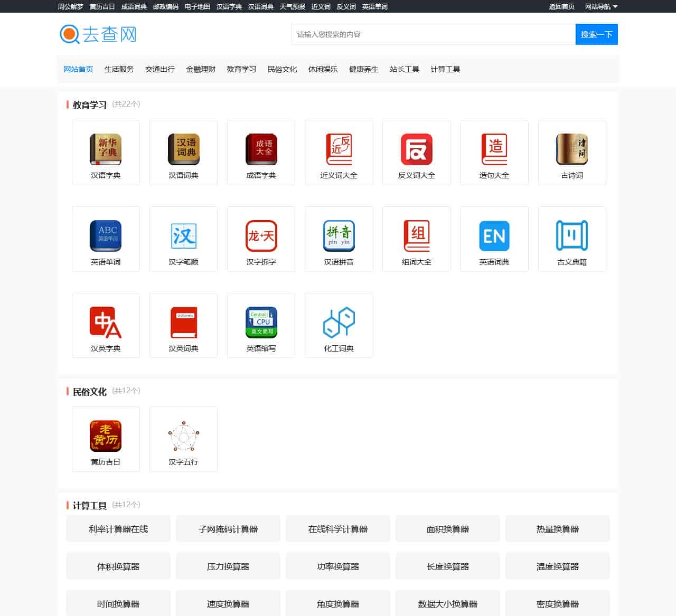
Task: Click inside the search input field
Action: click(433, 34)
